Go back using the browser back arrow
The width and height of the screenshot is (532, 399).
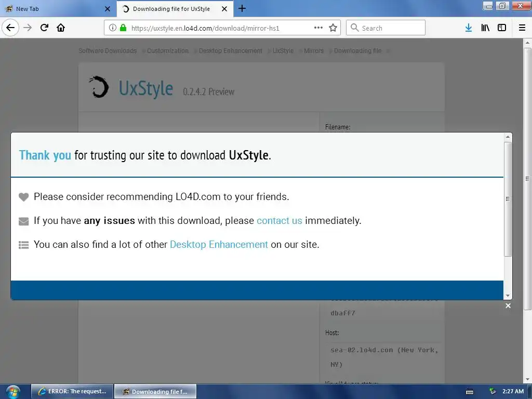pos(10,28)
